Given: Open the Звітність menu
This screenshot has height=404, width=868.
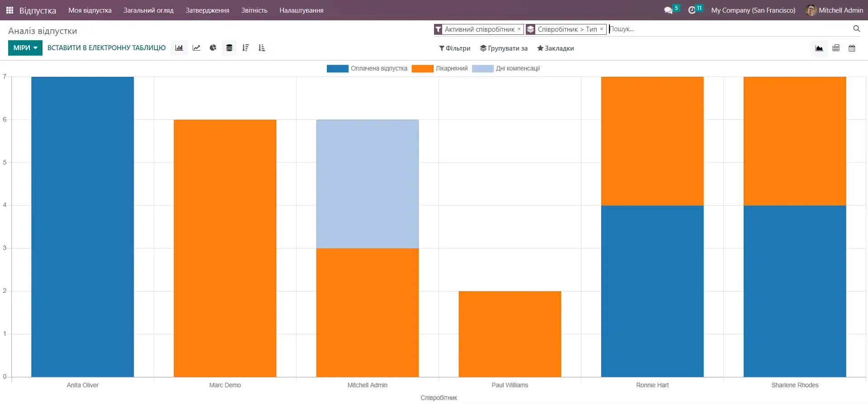Looking at the screenshot, I should pyautogui.click(x=254, y=10).
